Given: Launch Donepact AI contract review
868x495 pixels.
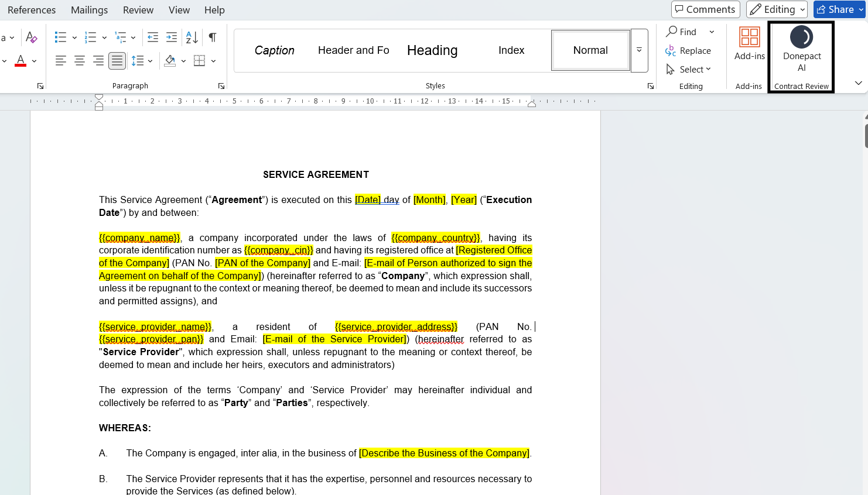Looking at the screenshot, I should pos(802,50).
